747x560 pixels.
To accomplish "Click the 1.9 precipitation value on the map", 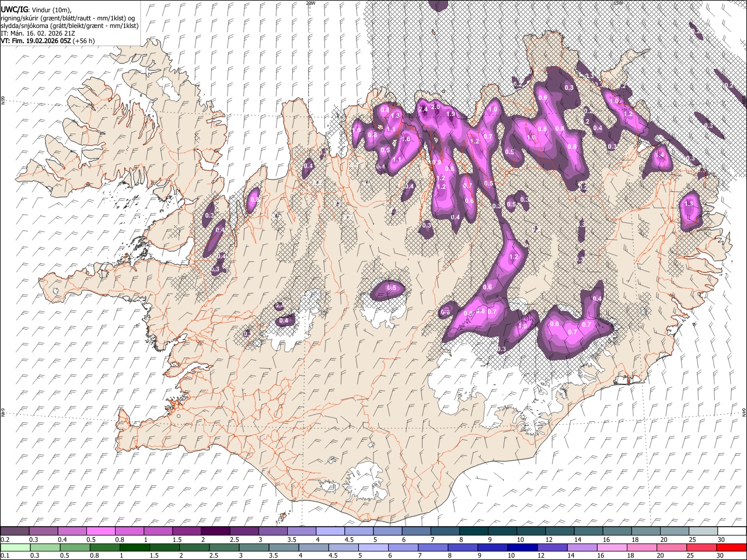I will coord(451,114).
